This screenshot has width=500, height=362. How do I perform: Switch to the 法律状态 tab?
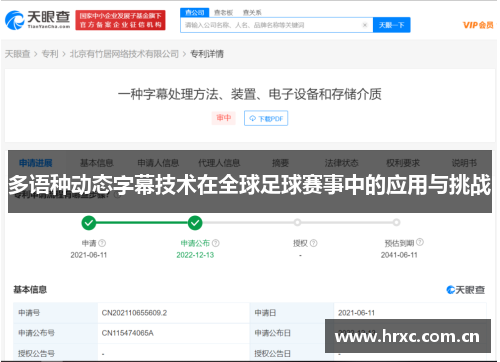point(341,163)
